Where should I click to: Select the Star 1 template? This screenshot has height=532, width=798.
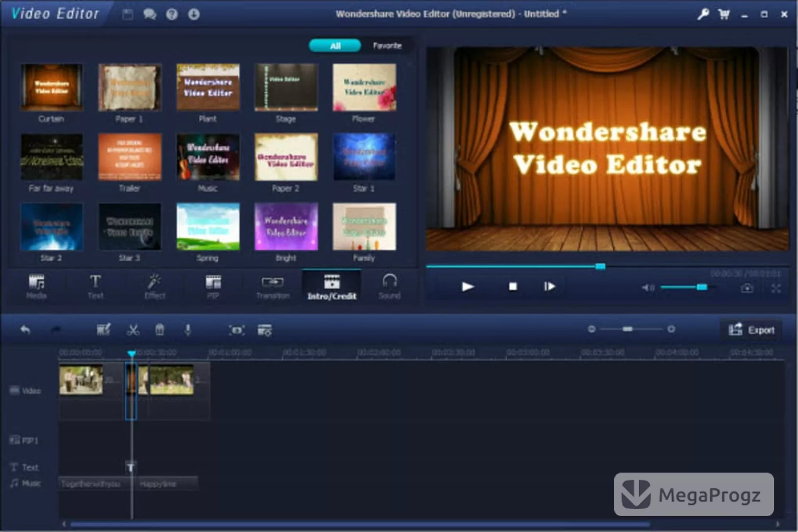(364, 157)
